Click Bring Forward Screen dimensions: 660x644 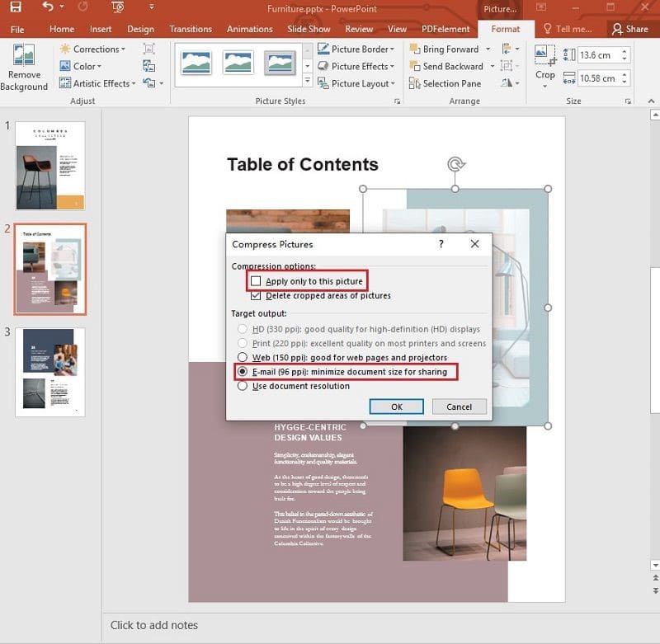(445, 49)
